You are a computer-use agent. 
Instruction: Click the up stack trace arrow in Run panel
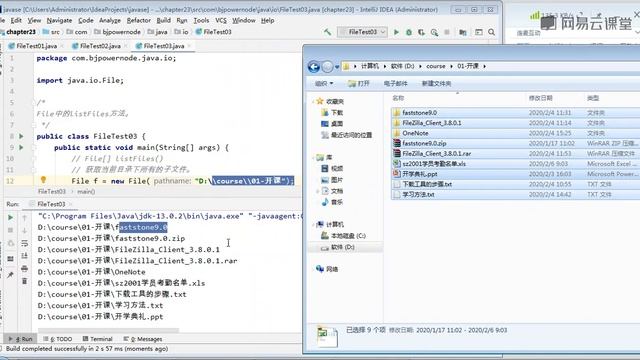(x=24, y=218)
